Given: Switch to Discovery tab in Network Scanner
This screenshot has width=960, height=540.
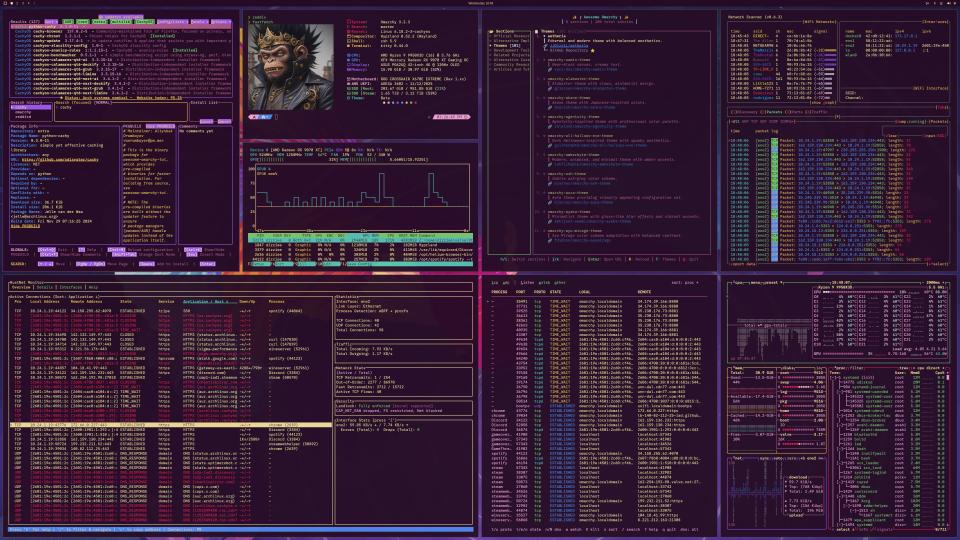Looking at the screenshot, I should pyautogui.click(x=744, y=112).
